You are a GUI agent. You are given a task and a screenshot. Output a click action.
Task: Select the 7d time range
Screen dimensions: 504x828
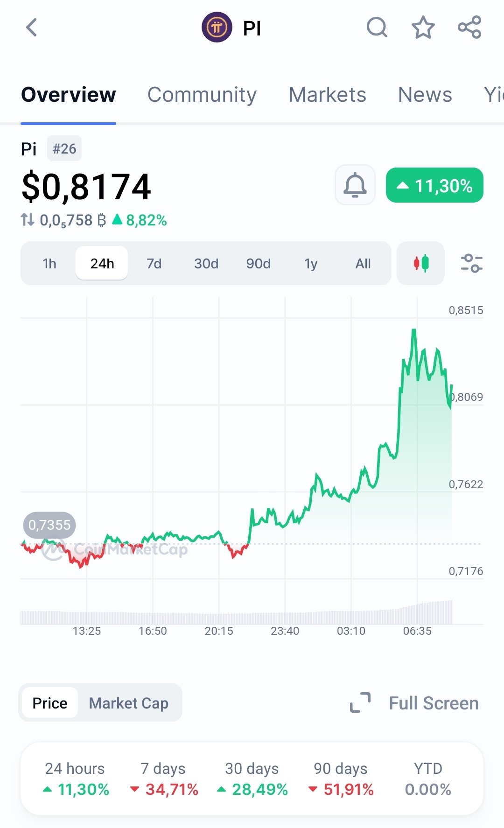(x=154, y=264)
